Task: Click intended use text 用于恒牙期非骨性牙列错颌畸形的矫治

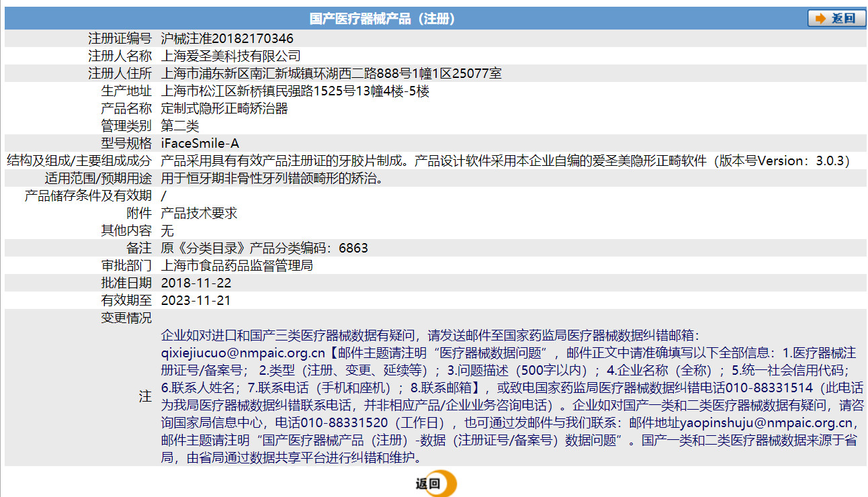Action: 272,179
